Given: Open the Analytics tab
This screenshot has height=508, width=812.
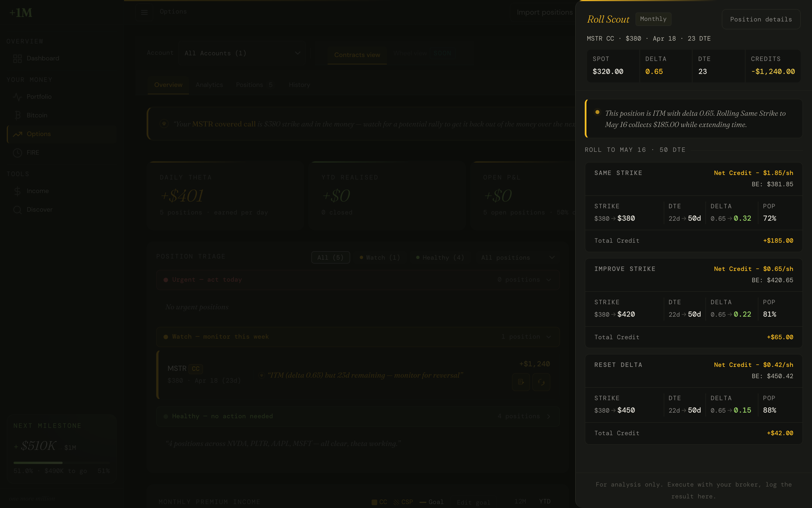Looking at the screenshot, I should 209,85.
